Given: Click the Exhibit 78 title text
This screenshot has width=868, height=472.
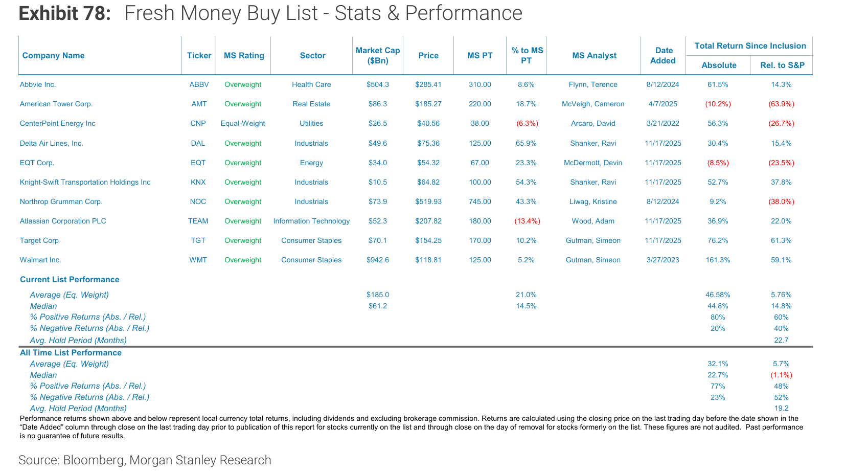Looking at the screenshot, I should (270, 13).
